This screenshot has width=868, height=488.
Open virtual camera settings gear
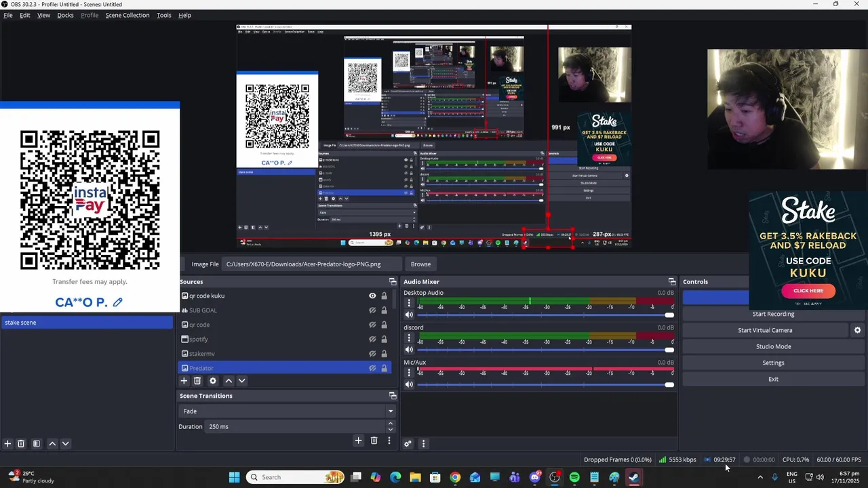pos(857,330)
